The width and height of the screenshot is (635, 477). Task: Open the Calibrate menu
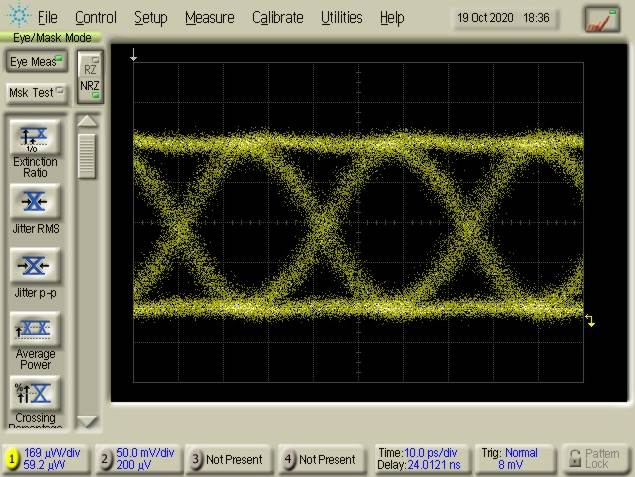tap(277, 18)
